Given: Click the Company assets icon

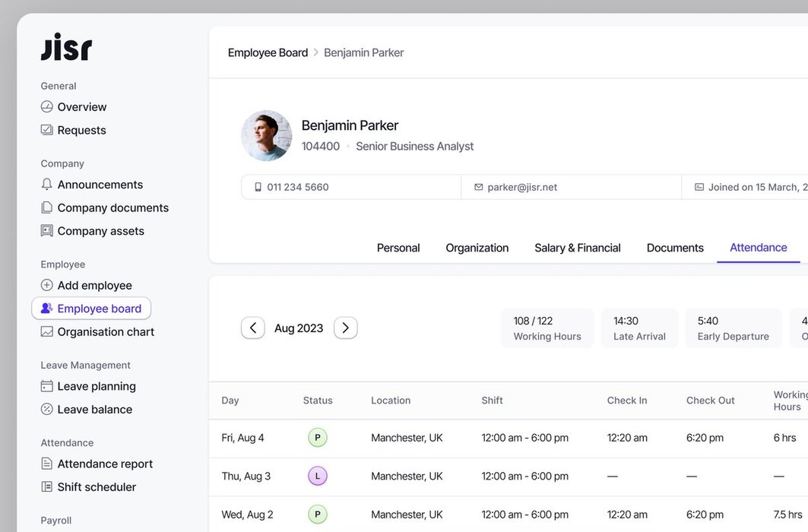Looking at the screenshot, I should 47,231.
